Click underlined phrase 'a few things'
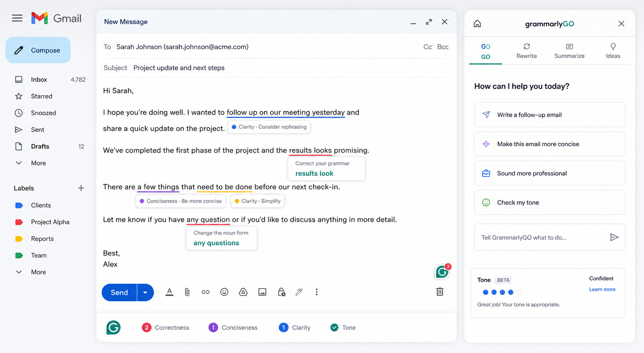Screen dimensions: 644x353 [x=158, y=187]
